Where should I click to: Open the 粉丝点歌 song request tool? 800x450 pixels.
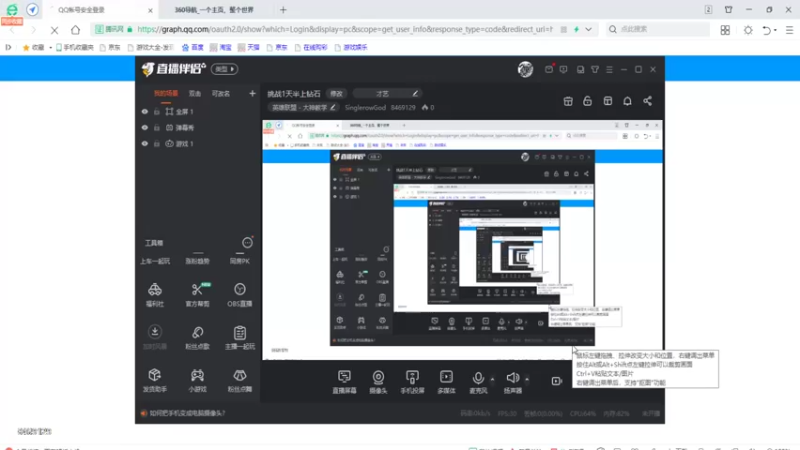(x=197, y=337)
